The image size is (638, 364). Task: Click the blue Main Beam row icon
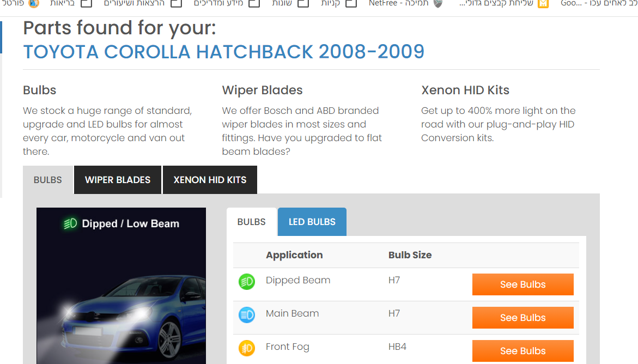click(247, 315)
